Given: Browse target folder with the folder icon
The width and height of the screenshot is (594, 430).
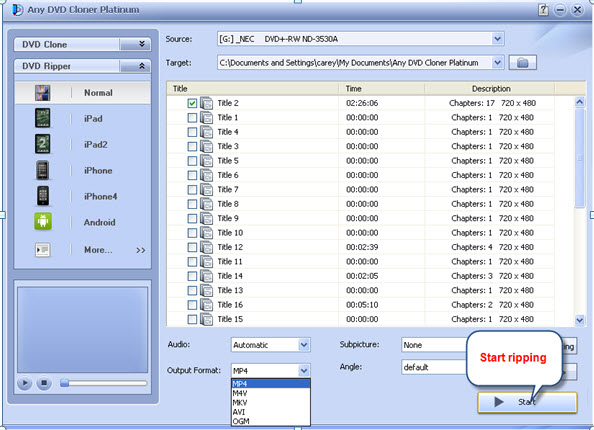Looking at the screenshot, I should (x=522, y=63).
